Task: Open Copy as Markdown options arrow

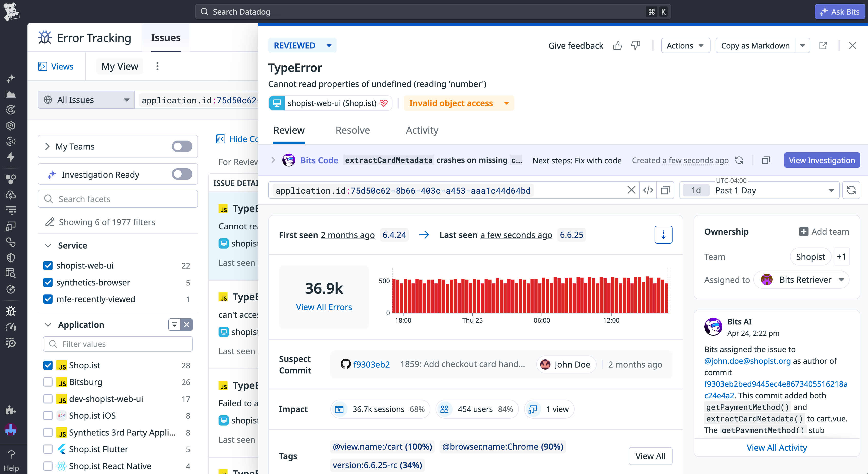Action: click(x=802, y=45)
